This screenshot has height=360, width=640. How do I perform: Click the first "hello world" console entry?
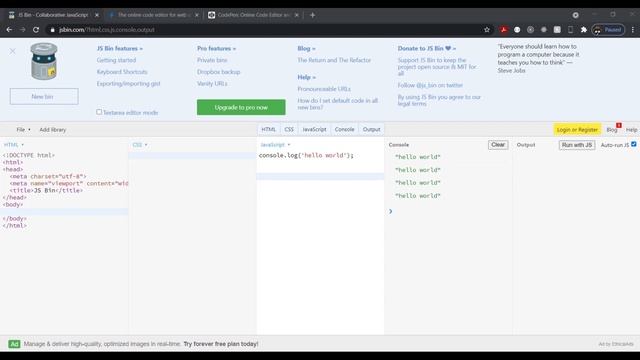coord(418,157)
